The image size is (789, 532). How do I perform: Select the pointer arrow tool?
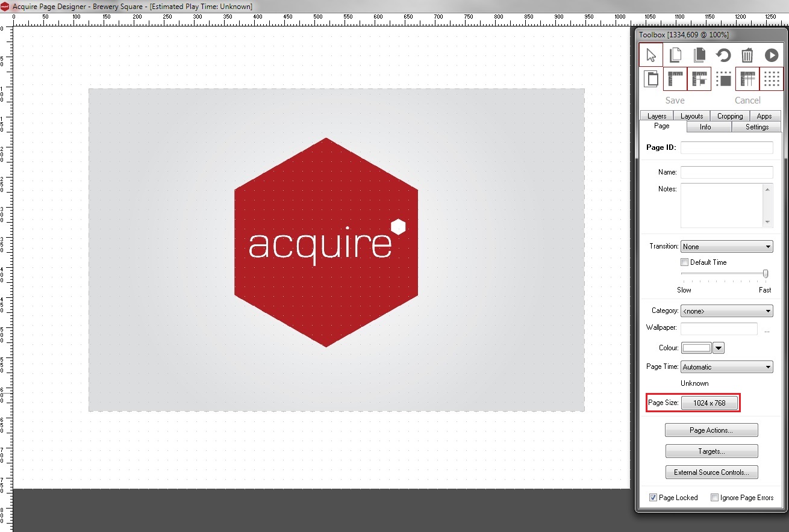tap(651, 55)
